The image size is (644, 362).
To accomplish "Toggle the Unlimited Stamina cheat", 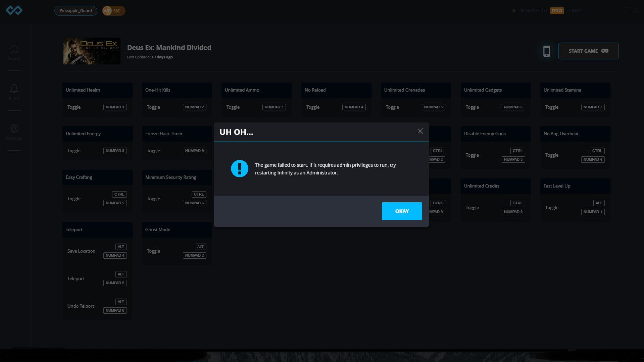I will (551, 107).
